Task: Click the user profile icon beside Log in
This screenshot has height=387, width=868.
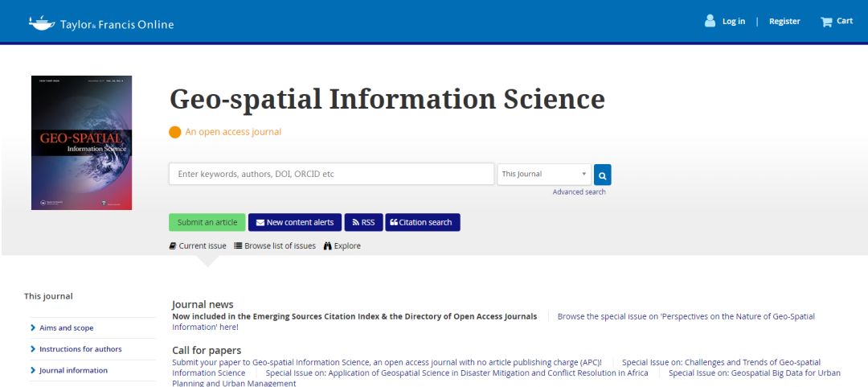Action: (710, 21)
